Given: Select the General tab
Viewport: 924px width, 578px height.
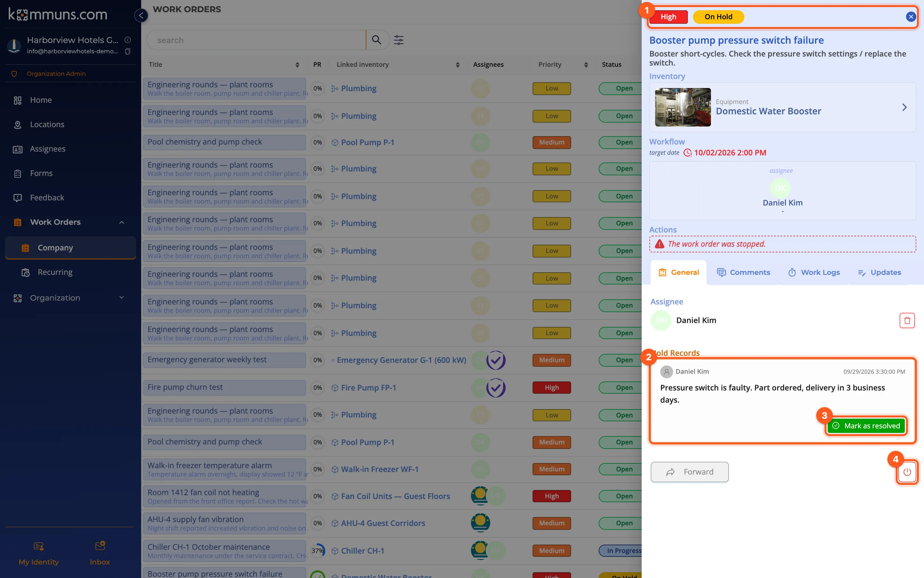Looking at the screenshot, I should click(x=679, y=273).
